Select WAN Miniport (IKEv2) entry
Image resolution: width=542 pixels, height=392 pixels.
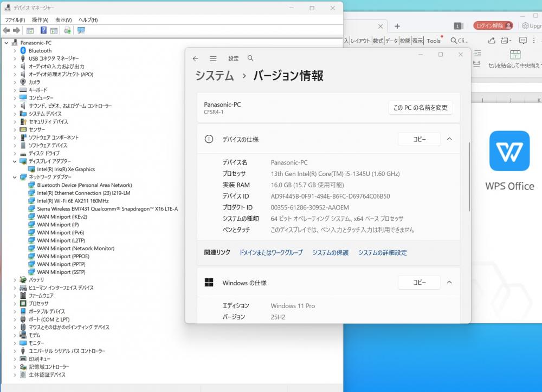[x=62, y=217]
